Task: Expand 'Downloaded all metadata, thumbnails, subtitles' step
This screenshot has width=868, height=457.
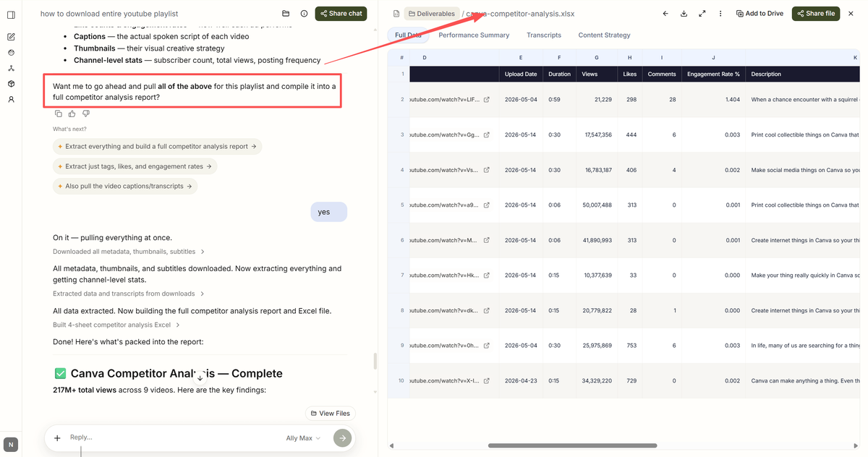Action: click(129, 252)
